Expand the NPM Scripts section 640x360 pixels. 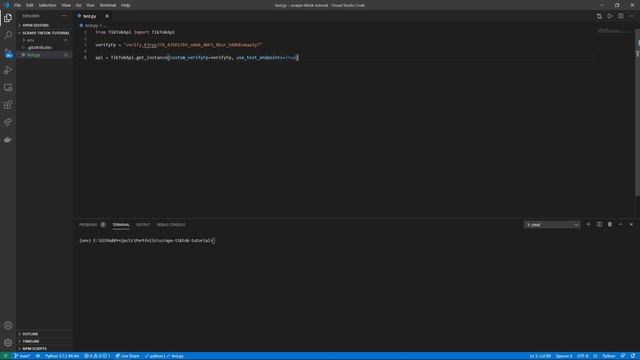pyautogui.click(x=44, y=349)
